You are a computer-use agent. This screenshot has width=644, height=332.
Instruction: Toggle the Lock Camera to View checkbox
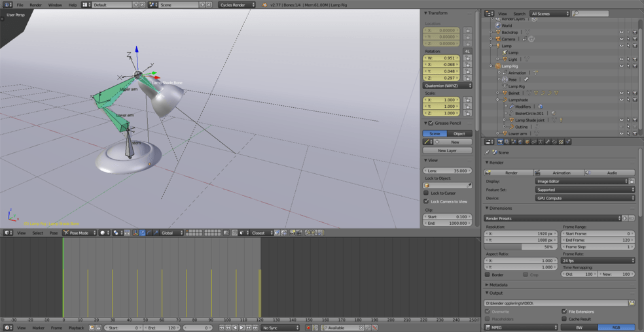[x=426, y=201]
